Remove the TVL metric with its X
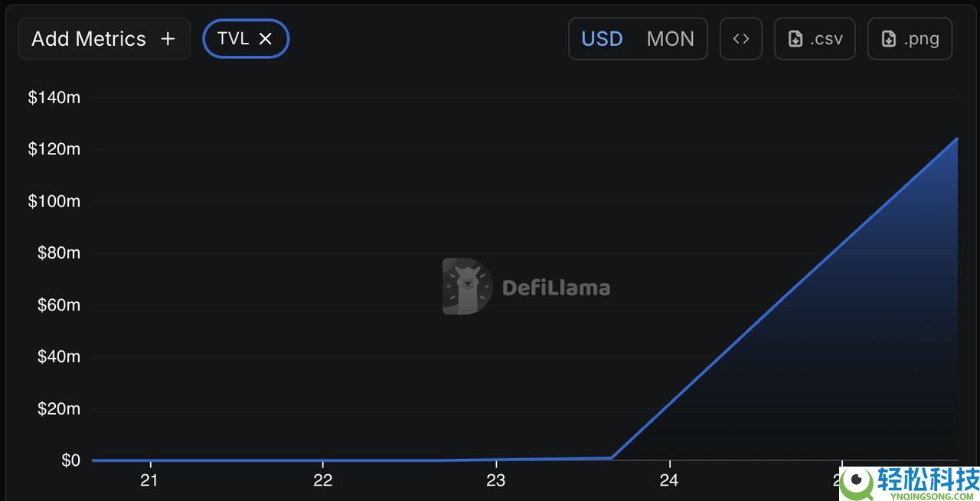The height and width of the screenshot is (501, 980). 266,38
